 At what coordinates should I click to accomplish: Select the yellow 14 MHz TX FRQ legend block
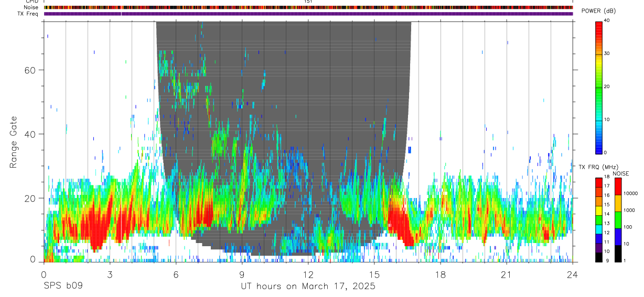(x=598, y=211)
